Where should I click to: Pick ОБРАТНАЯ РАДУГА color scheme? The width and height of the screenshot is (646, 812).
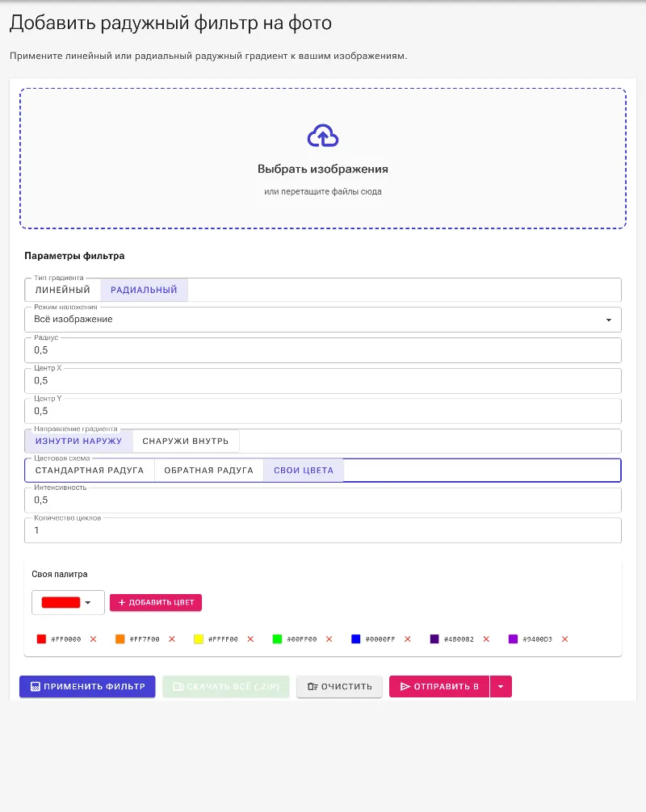point(209,471)
